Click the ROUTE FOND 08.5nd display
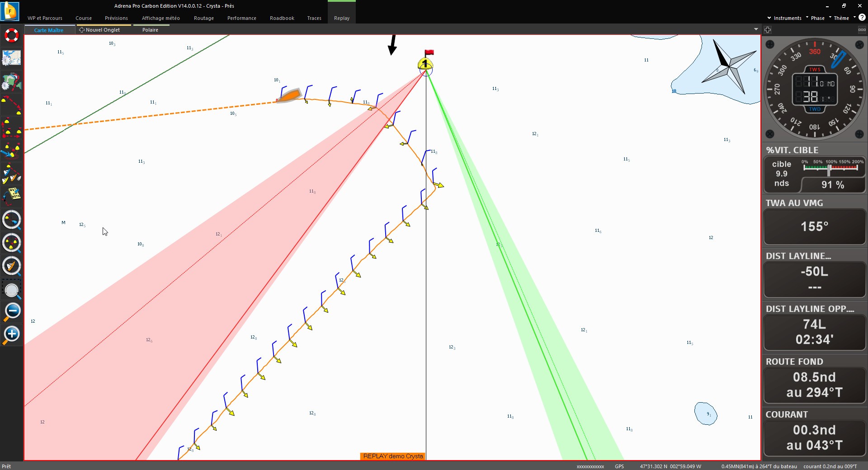868x470 pixels. coord(815,385)
